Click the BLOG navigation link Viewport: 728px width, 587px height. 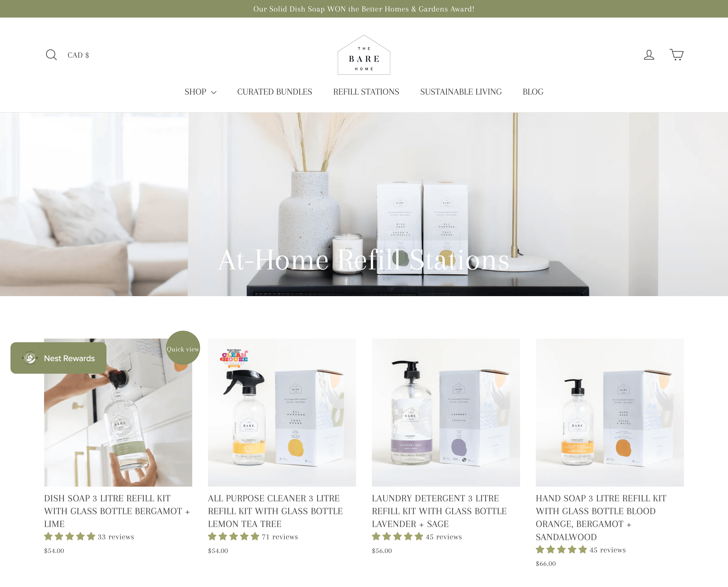pos(533,92)
